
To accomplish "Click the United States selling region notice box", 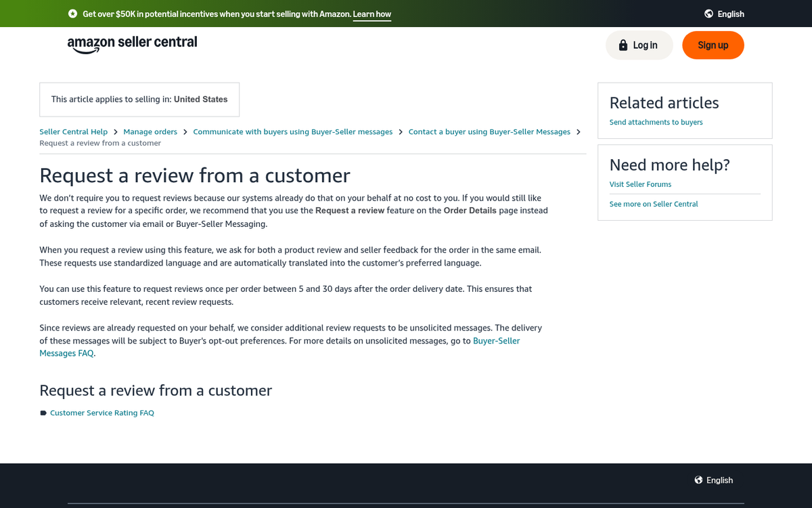I will click(x=139, y=99).
